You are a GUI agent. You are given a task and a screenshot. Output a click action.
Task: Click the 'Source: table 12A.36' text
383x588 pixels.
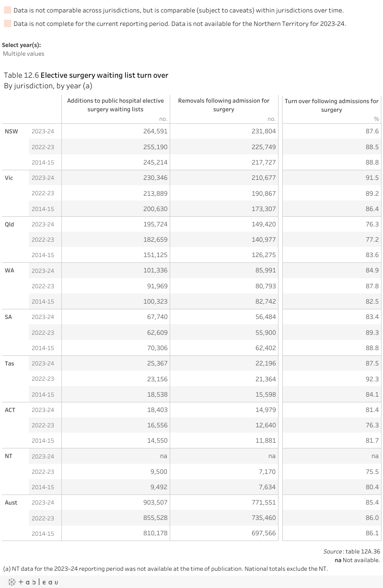point(352,552)
